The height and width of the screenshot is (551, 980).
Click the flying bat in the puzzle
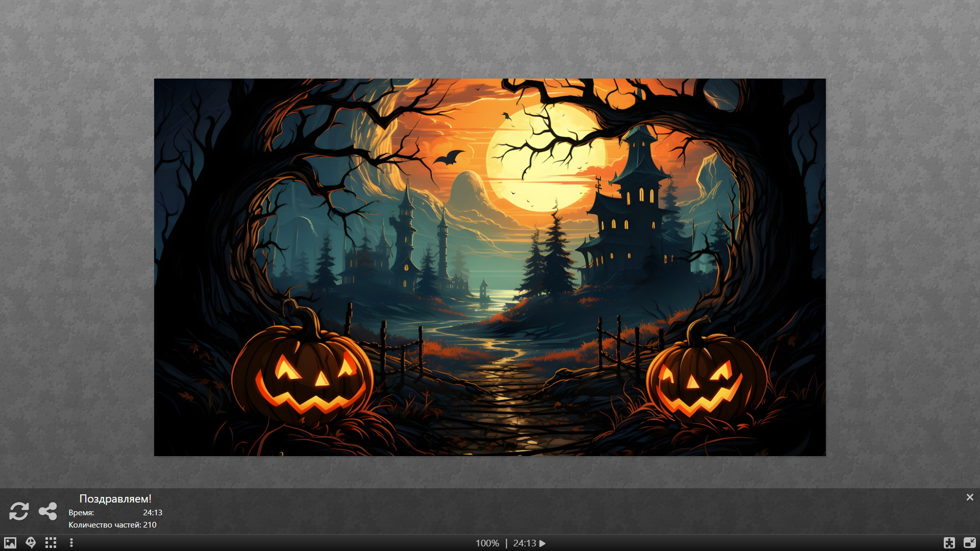coord(448,158)
